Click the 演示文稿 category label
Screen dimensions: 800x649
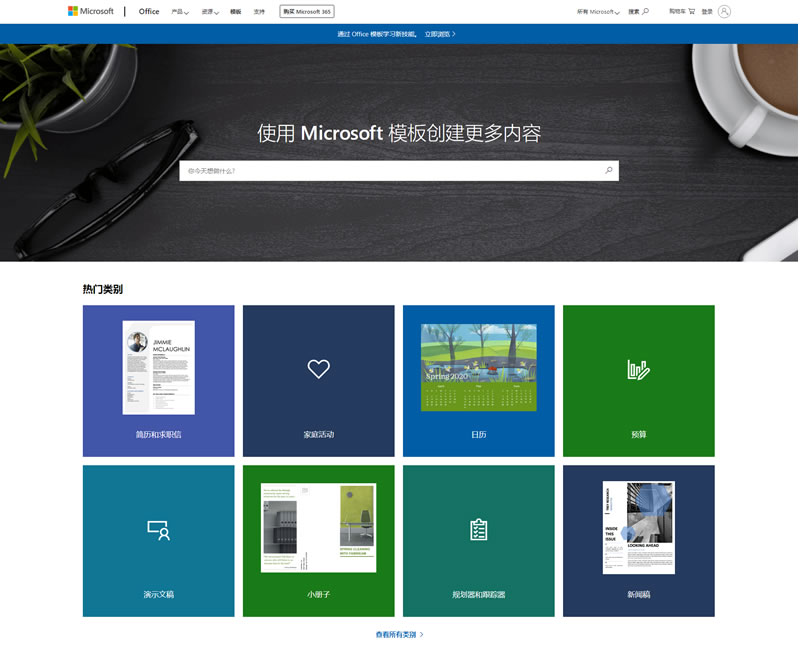[159, 594]
